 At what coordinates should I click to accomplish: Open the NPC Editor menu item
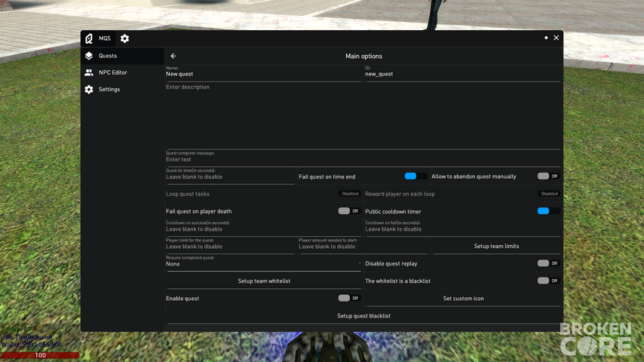(122, 72)
